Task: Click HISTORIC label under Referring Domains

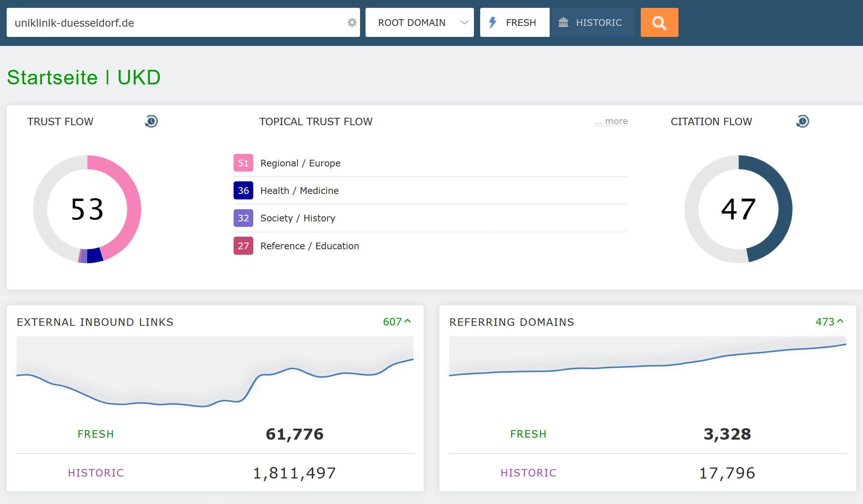Action: [528, 473]
